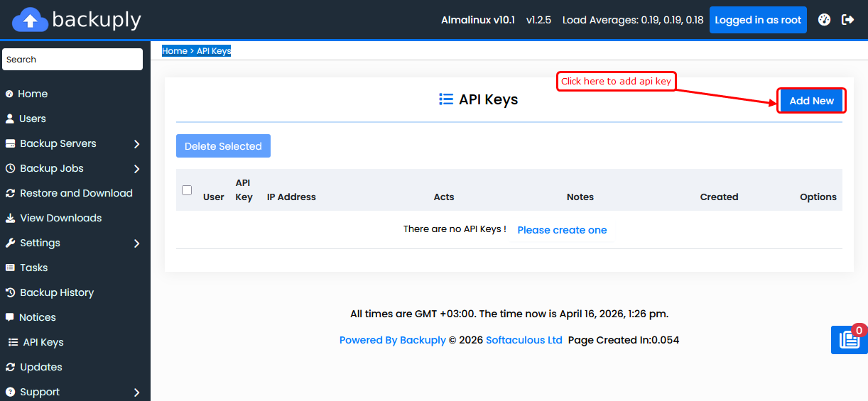Click the Notices speech bubble icon

pos(10,317)
